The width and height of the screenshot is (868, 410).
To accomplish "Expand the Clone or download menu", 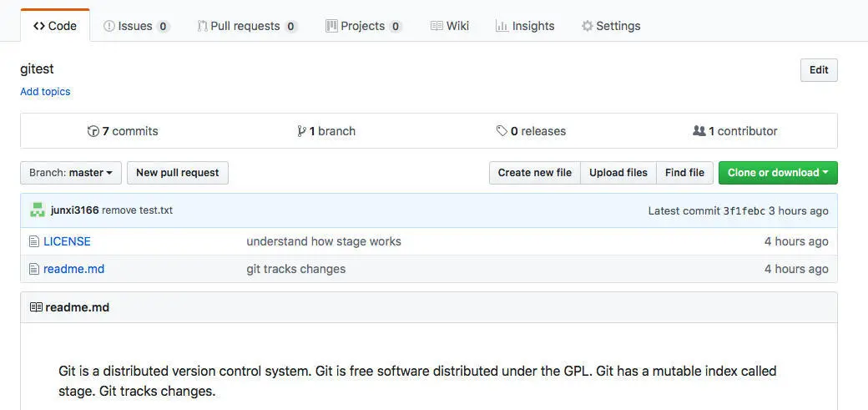I will [777, 173].
